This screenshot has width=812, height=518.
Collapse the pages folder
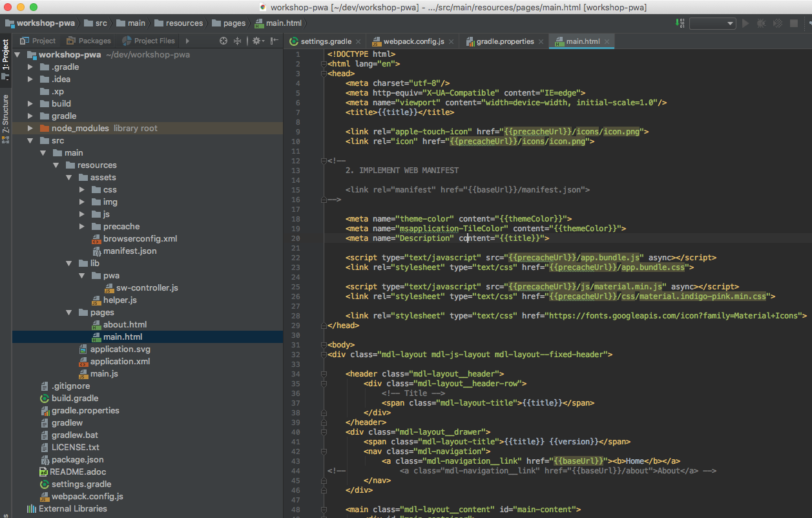69,313
